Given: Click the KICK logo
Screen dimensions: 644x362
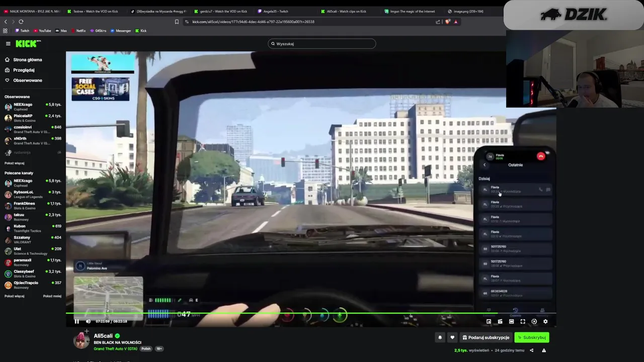Looking at the screenshot, I should coord(27,44).
